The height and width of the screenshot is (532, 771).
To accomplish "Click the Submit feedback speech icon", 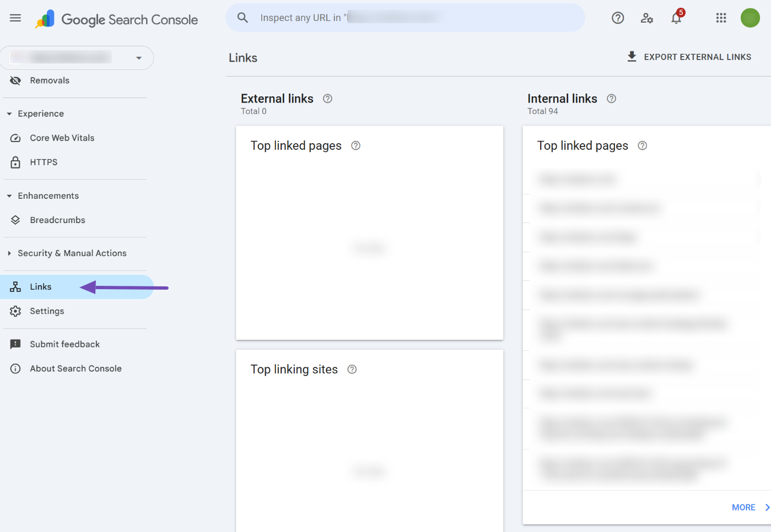I will point(15,344).
